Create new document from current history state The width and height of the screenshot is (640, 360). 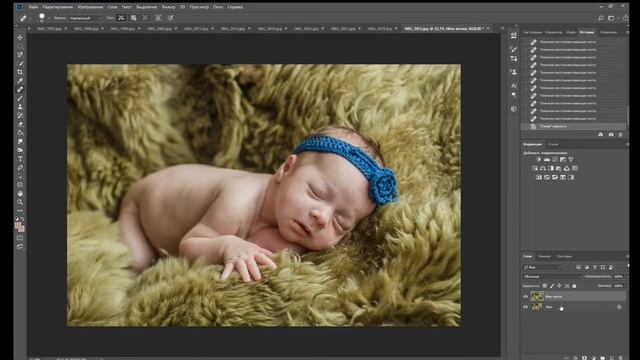pos(600,134)
